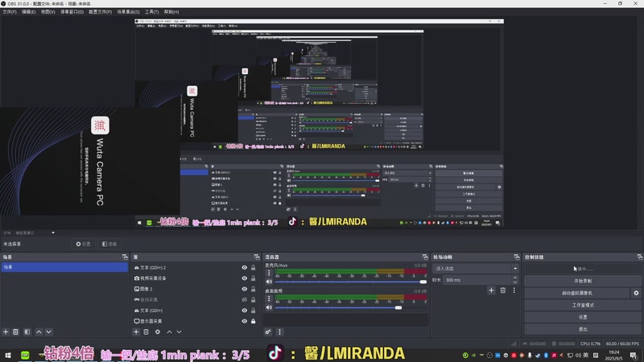Hide the 显示器采集 source
This screenshot has height=362, width=644.
tap(245, 321)
